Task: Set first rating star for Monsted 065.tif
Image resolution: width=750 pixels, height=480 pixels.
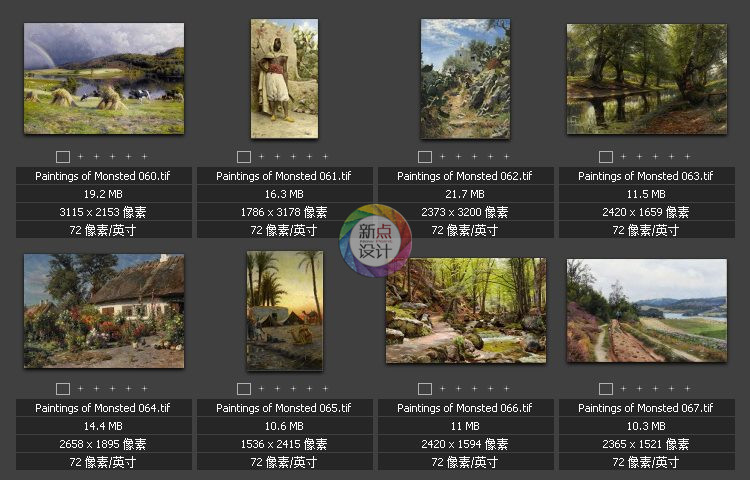Action: pos(261,388)
